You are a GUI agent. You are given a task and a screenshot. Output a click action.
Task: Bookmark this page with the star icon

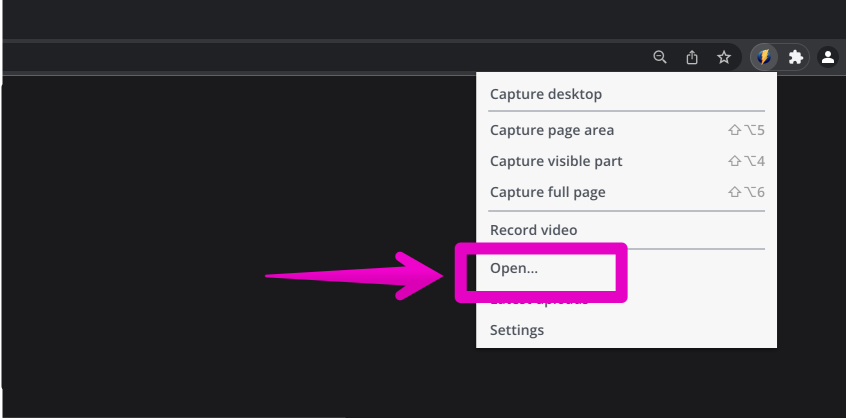pyautogui.click(x=724, y=57)
